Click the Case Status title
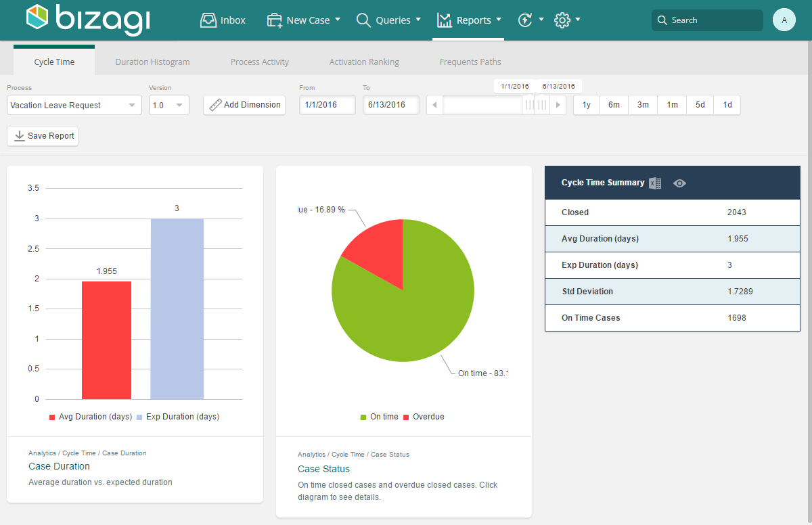Screen dimensions: 812x525 click(323, 469)
